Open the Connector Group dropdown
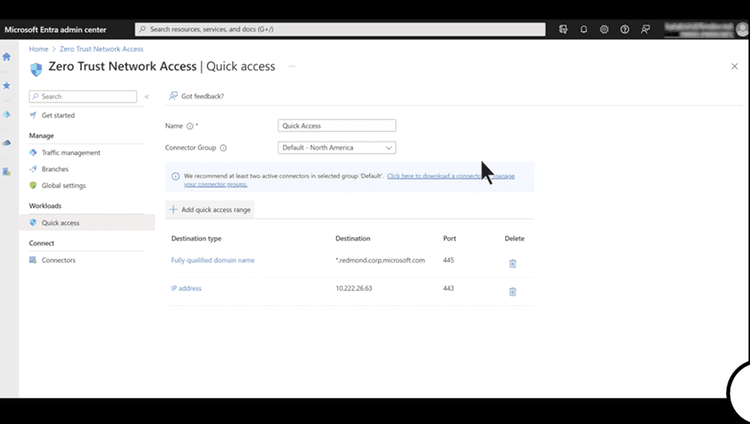The height and width of the screenshot is (424, 750). pos(337,148)
